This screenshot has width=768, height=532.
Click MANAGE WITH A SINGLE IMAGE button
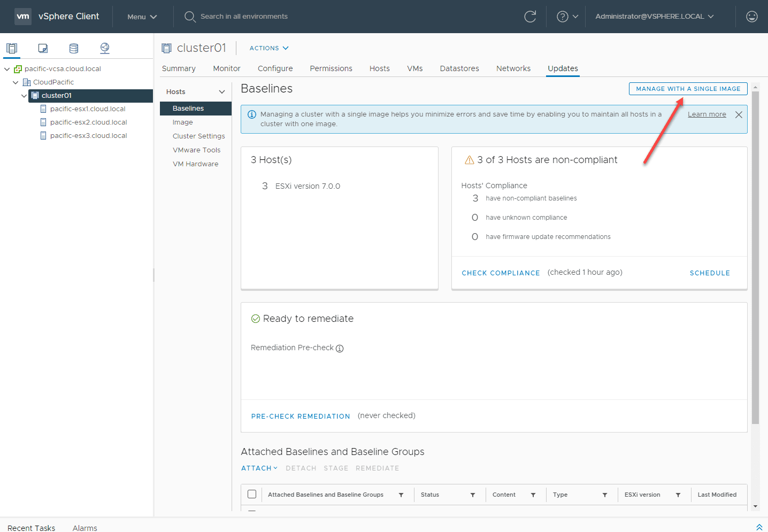(x=688, y=89)
